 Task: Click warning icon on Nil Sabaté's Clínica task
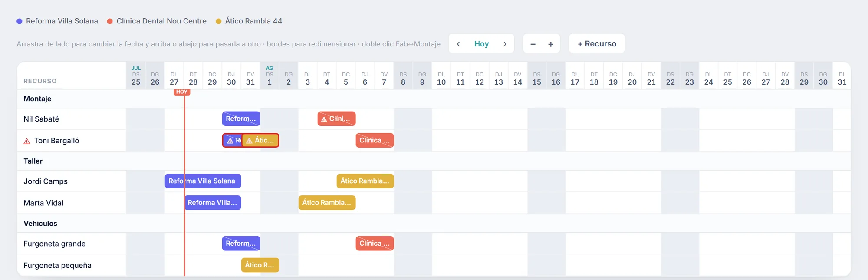(324, 119)
